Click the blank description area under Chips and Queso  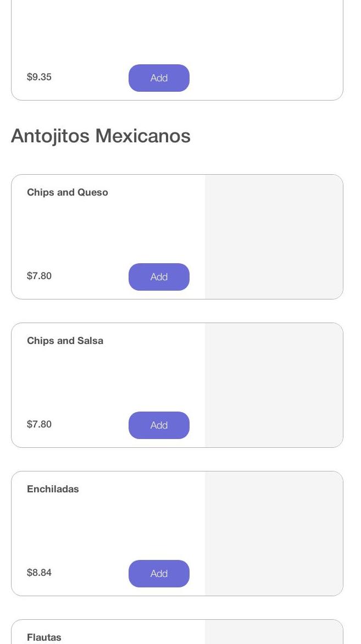[108, 231]
